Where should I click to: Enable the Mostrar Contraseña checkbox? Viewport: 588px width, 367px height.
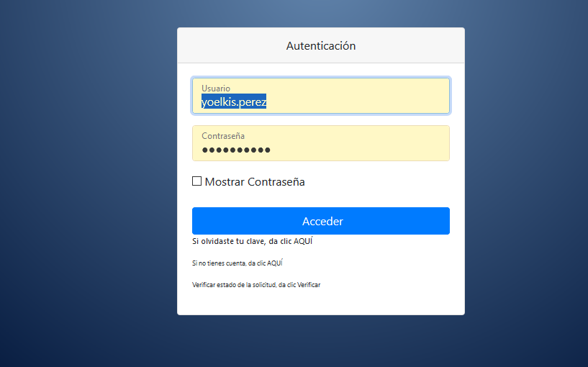(197, 181)
